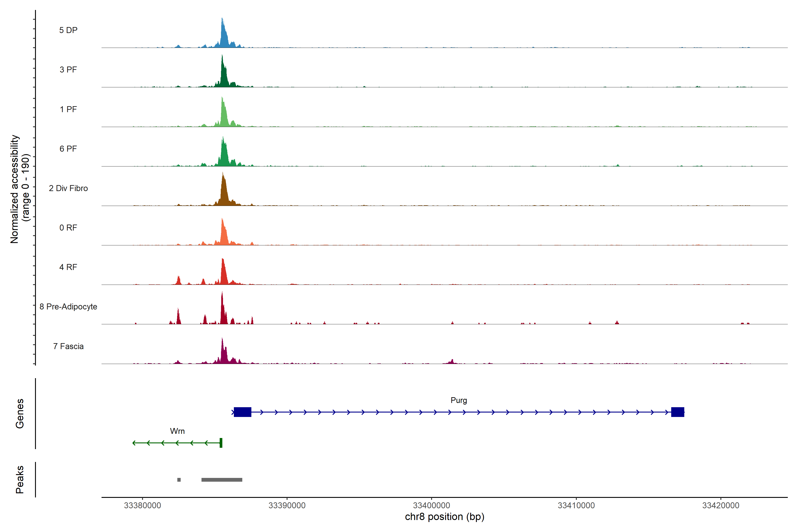Image resolution: width=798 pixels, height=532 pixels.
Task: Click the 0 RF track label
Action: pos(68,228)
